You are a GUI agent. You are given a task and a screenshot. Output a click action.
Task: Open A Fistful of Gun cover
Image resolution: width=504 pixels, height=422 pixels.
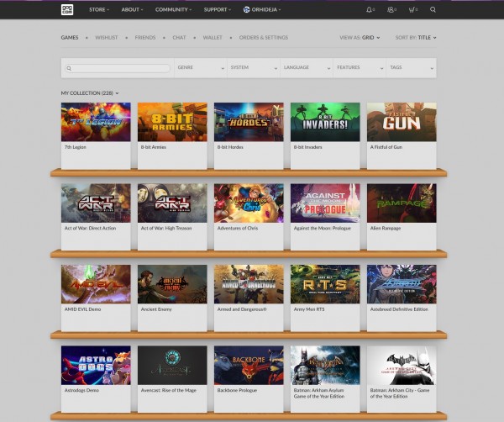coord(402,122)
